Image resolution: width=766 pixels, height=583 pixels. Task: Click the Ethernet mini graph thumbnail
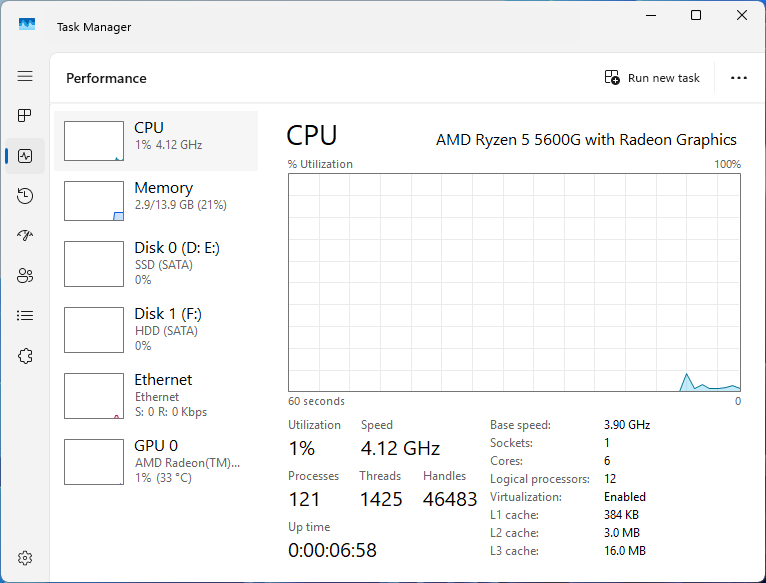[94, 396]
